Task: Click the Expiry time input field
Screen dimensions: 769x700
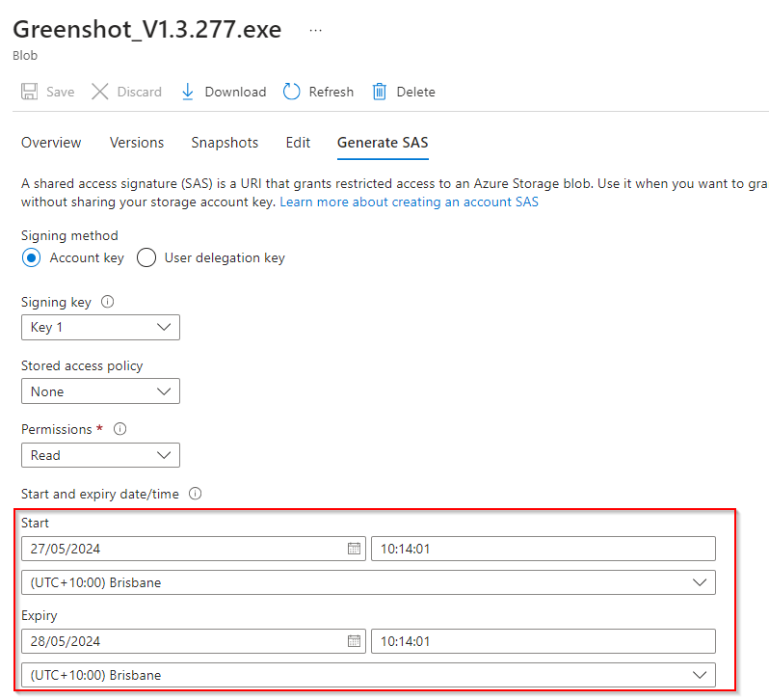Action: [x=543, y=641]
